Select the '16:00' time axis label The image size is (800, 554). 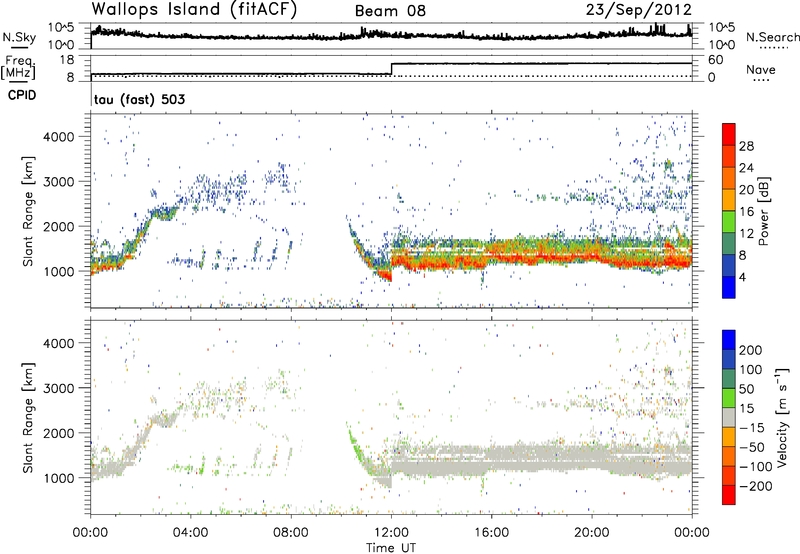(x=491, y=533)
